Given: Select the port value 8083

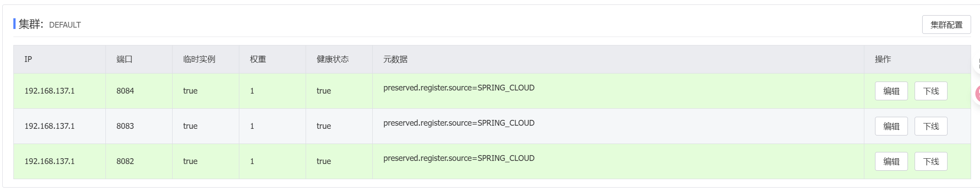Looking at the screenshot, I should 125,126.
